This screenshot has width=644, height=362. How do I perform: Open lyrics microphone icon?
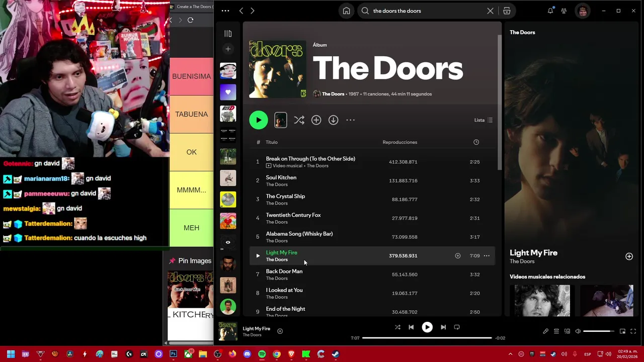pyautogui.click(x=545, y=331)
